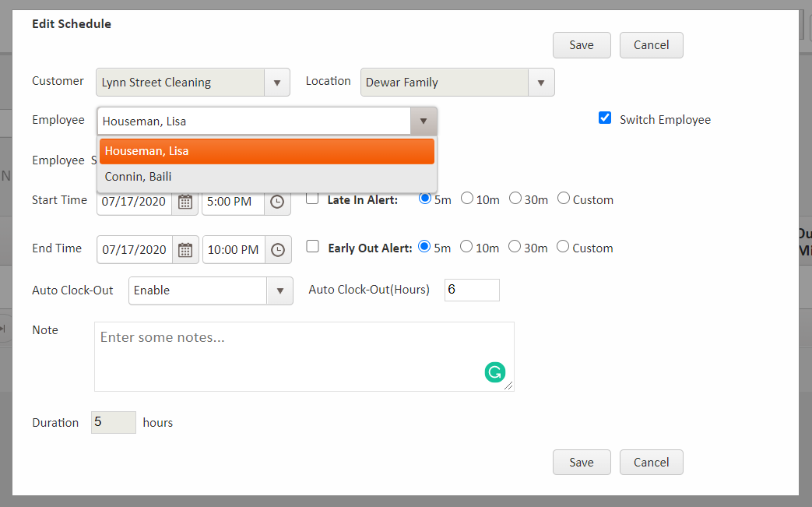This screenshot has width=812, height=507.
Task: Open the Start Time clock picker
Action: [277, 202]
